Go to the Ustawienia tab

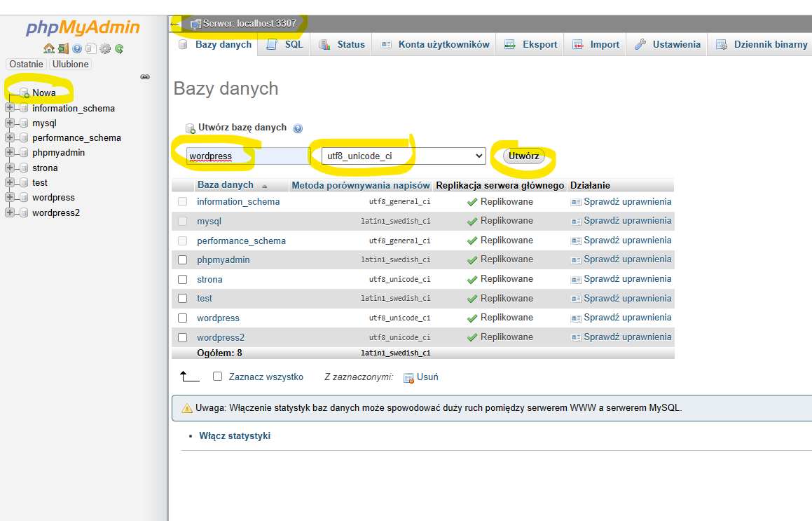(x=668, y=45)
